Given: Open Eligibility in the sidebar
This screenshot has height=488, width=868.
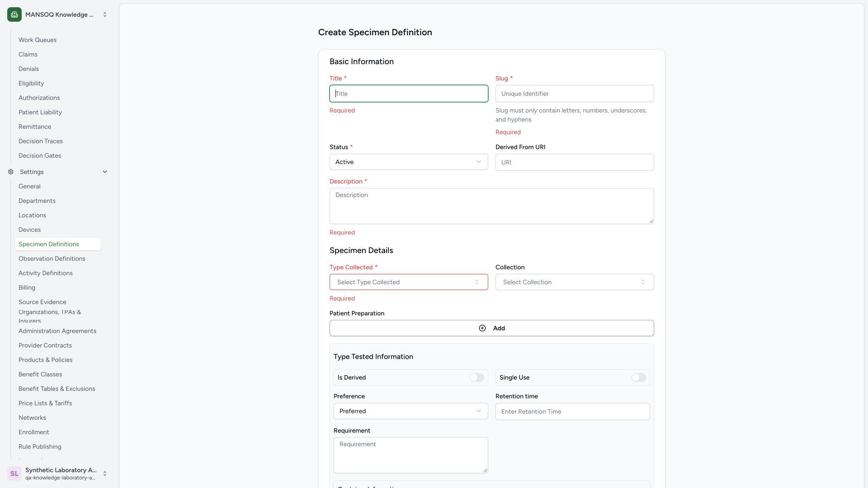Looking at the screenshot, I should coord(31,83).
